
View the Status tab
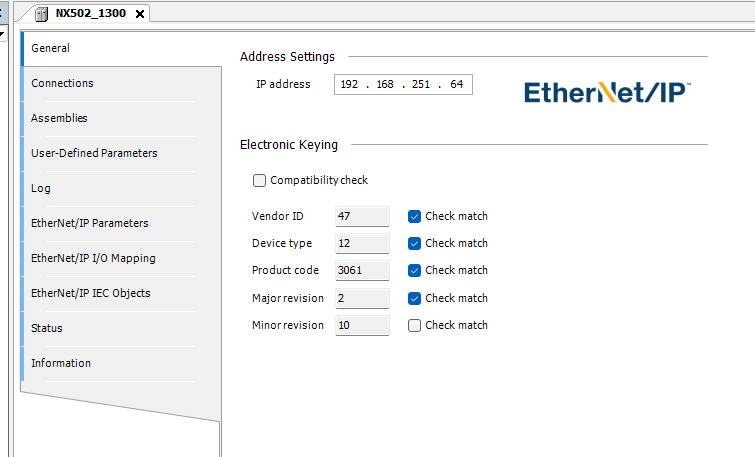pyautogui.click(x=47, y=328)
